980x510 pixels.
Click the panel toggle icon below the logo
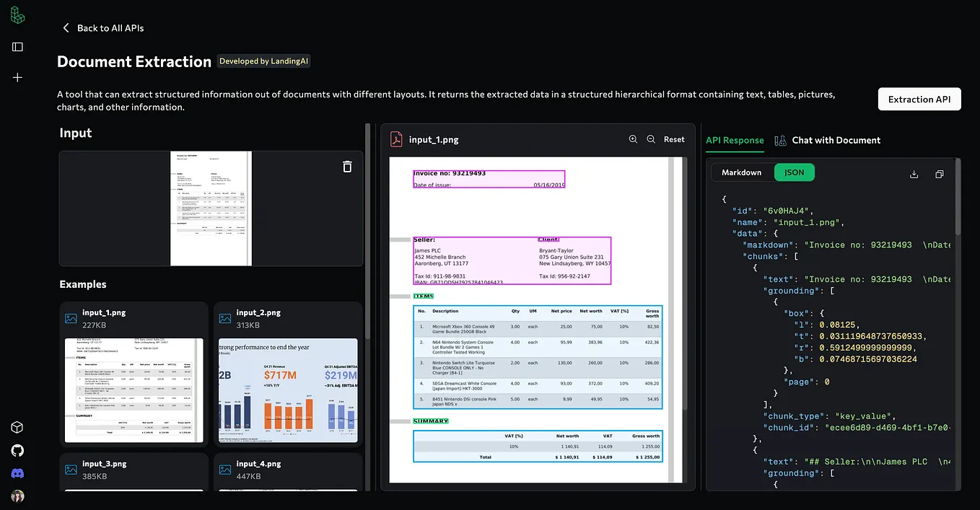click(17, 46)
